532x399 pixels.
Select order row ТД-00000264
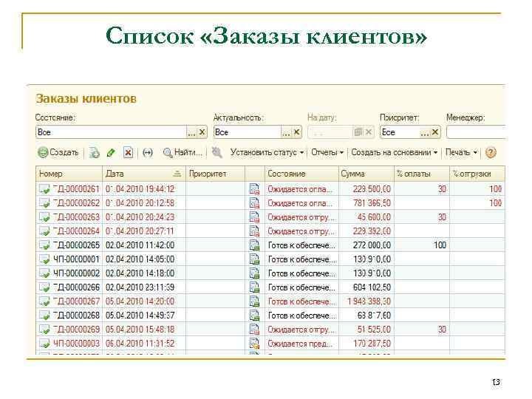pyautogui.click(x=270, y=231)
